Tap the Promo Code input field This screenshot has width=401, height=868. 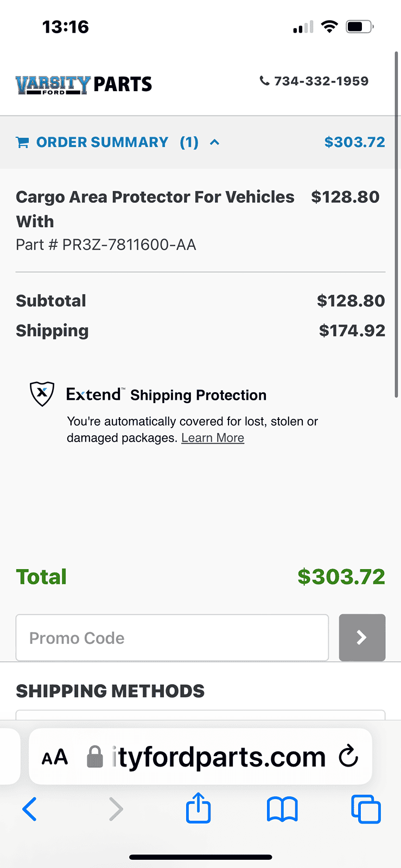click(x=172, y=637)
